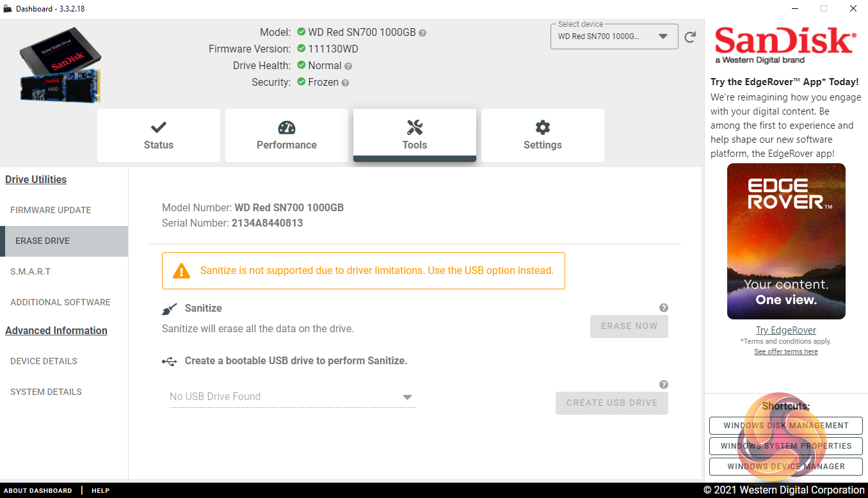Image resolution: width=868 pixels, height=498 pixels.
Task: Click serial number 2134A8440813
Action: (x=267, y=223)
